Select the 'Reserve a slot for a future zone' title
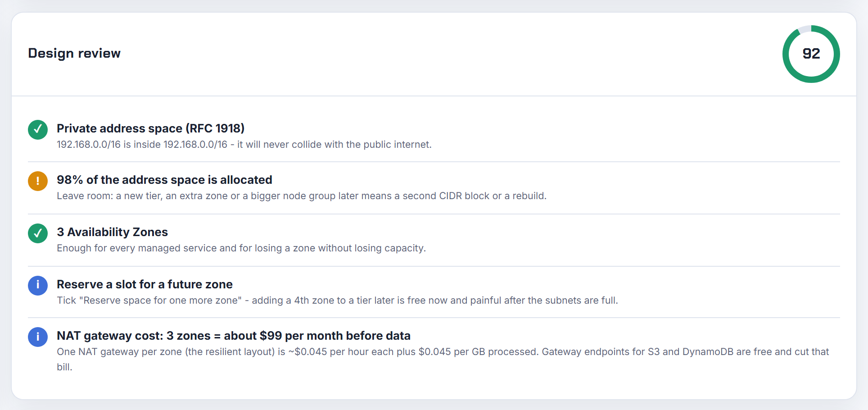This screenshot has height=410, width=868. [x=145, y=284]
